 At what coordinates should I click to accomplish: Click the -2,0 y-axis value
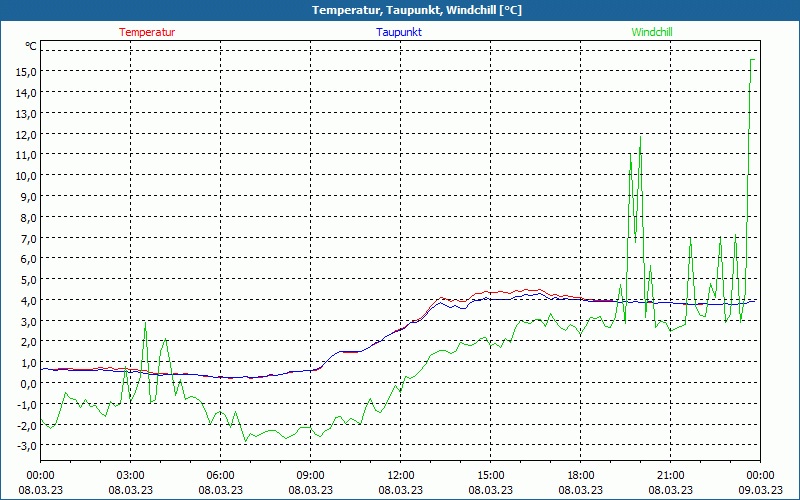point(27,426)
